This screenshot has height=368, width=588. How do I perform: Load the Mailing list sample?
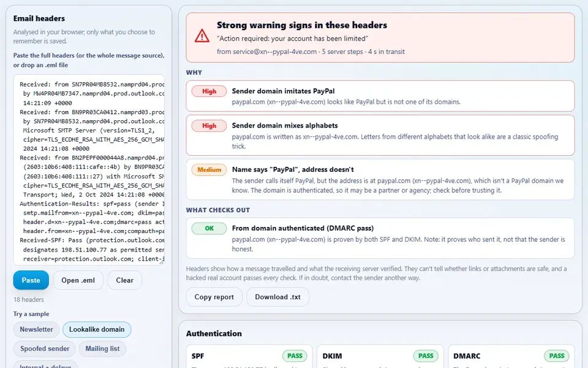(x=102, y=348)
